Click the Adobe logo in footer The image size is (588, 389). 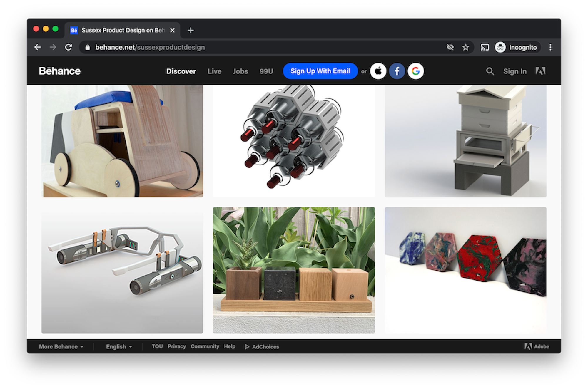tap(537, 346)
